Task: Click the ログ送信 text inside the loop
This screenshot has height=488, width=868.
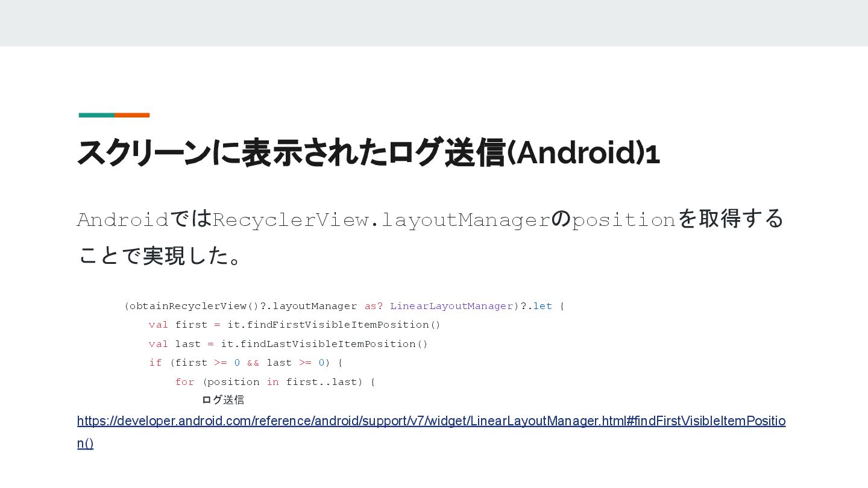Action: point(223,400)
